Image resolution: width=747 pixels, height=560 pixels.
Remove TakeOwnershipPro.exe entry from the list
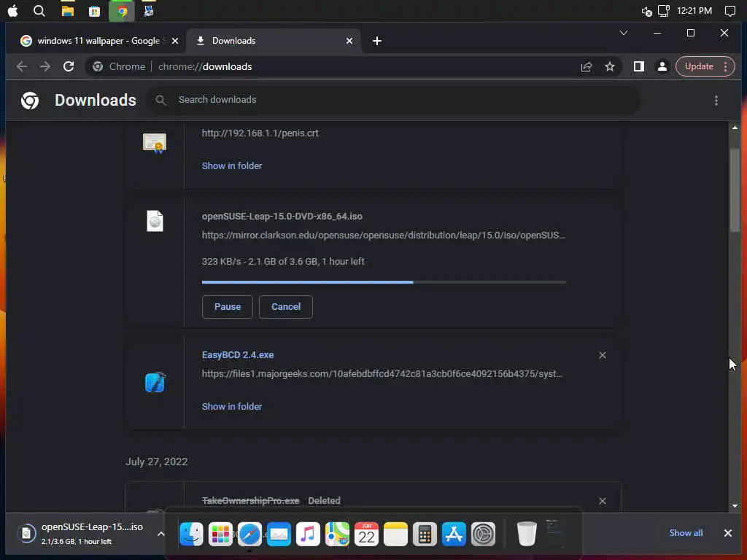[x=603, y=501]
